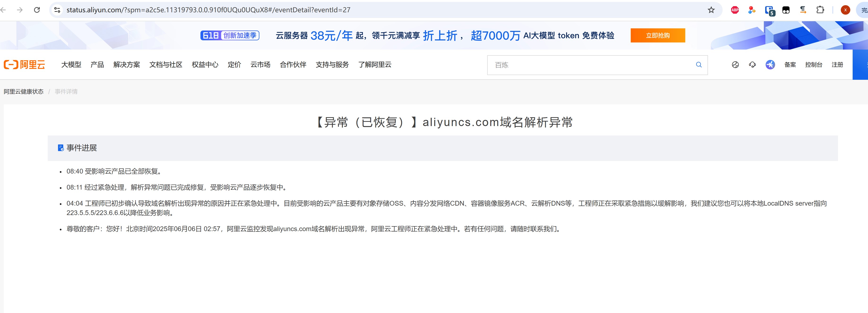Open the headset customer service icon

(x=752, y=65)
